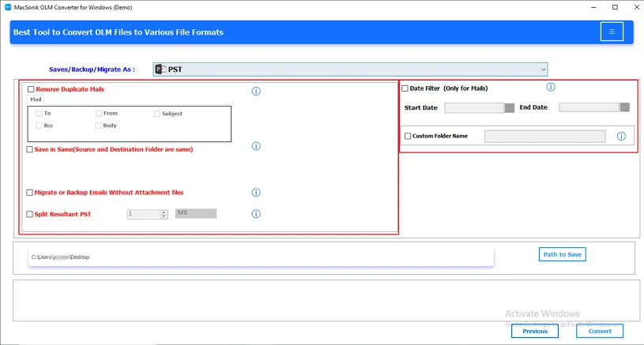Viewport: 644px width, 345px height.
Task: Tick the Body checkbox
Action: tap(98, 126)
